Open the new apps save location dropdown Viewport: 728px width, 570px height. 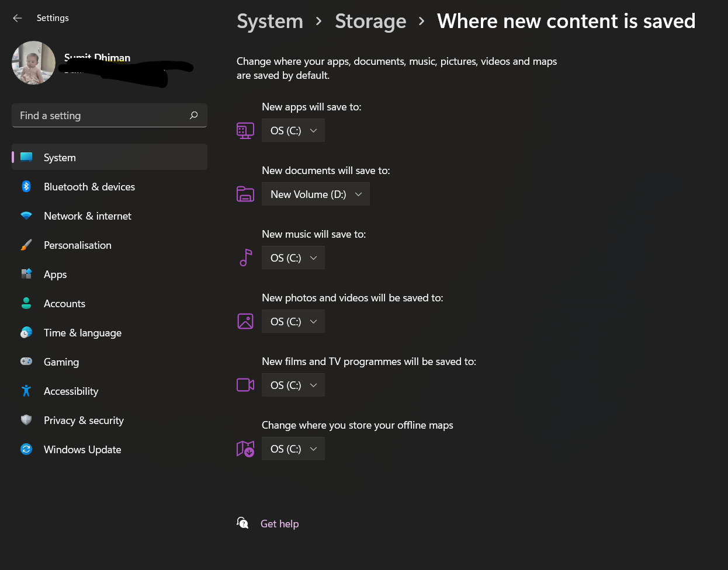click(293, 130)
